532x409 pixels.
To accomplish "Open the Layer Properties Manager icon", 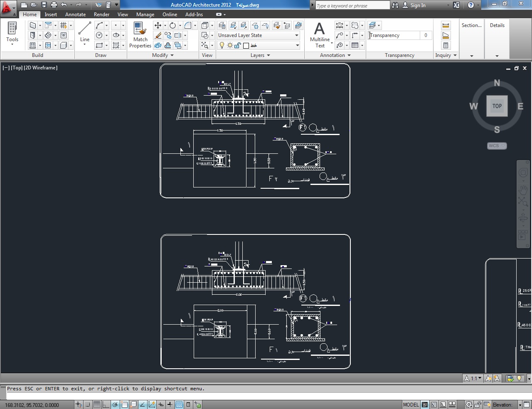I will pyautogui.click(x=222, y=25).
